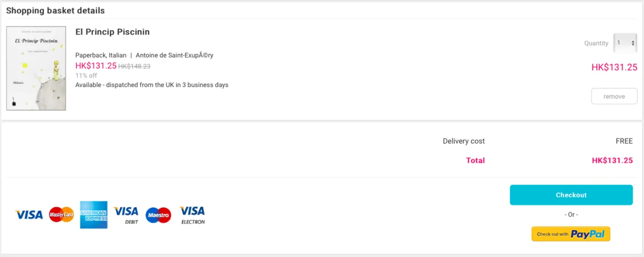Click the Maestro card logo
Screen dimensions: 644x257
tap(158, 215)
